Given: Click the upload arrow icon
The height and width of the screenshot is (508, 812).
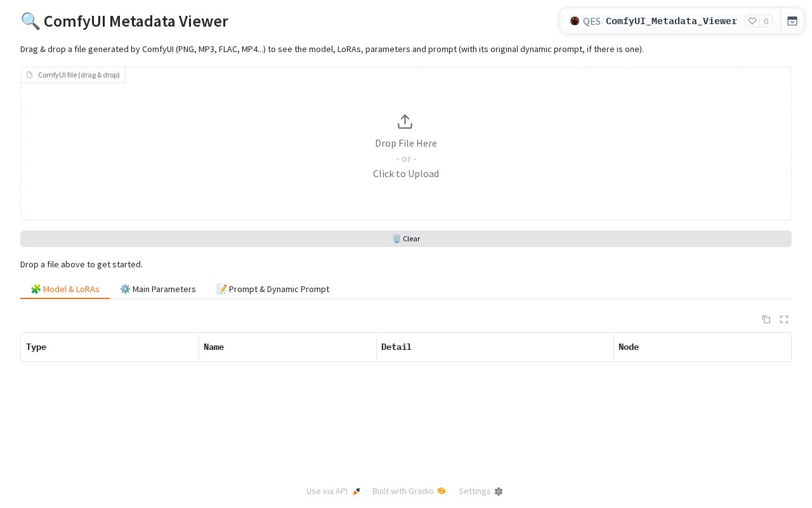Looking at the screenshot, I should (405, 121).
